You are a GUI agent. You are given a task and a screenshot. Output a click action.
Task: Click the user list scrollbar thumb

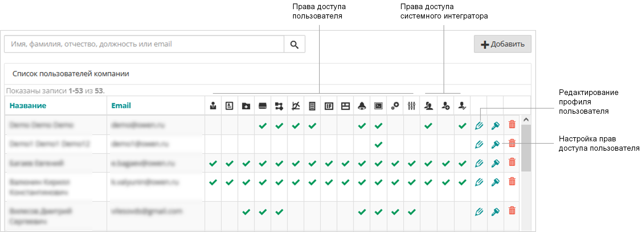526,148
